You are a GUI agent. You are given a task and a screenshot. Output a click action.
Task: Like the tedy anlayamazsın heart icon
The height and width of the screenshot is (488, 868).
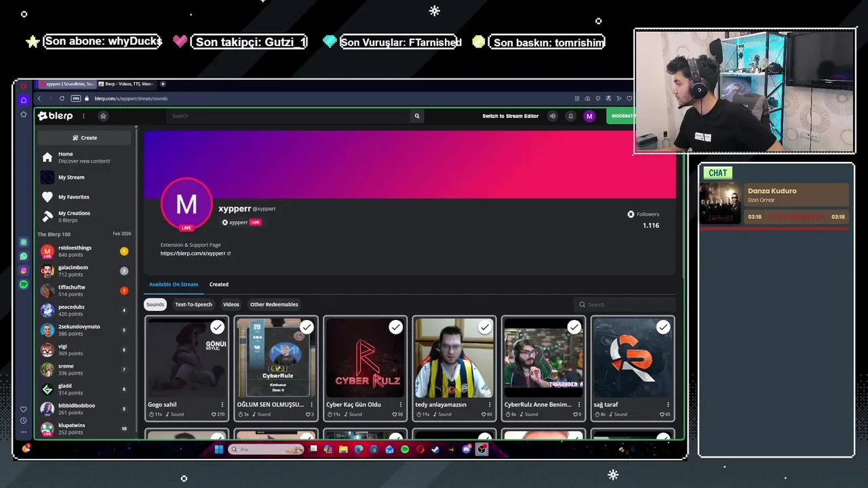tap(484, 414)
